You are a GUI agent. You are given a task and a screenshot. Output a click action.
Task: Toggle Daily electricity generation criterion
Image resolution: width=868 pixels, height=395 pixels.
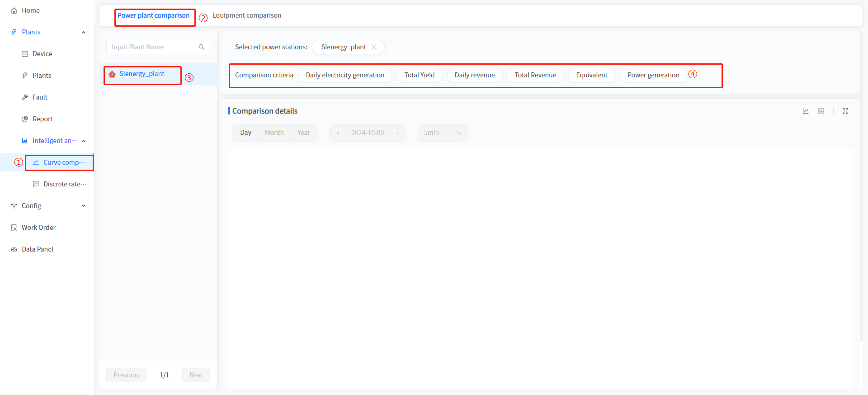point(345,75)
